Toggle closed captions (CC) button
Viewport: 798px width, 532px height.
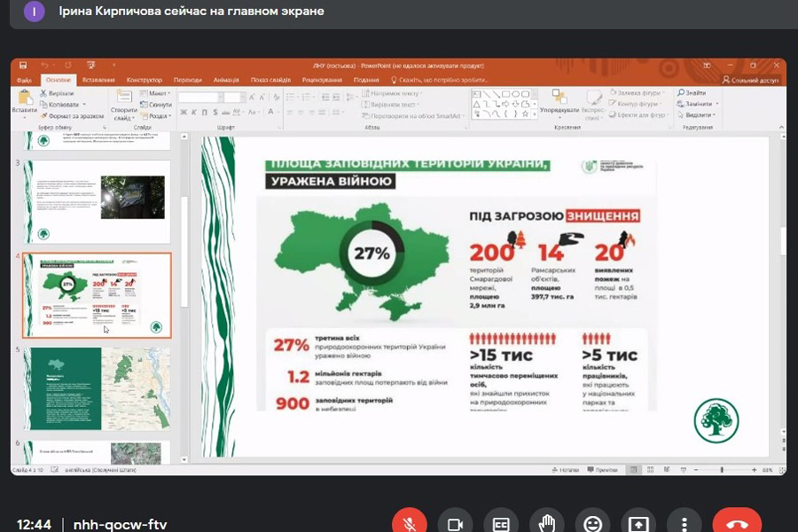[501, 523]
